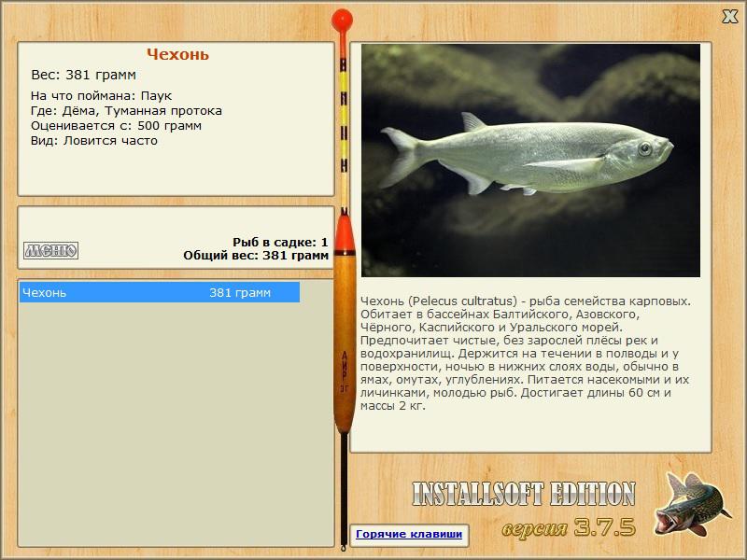The width and height of the screenshot is (747, 560).
Task: Click the Горячие клавиши link
Action: coord(409,534)
